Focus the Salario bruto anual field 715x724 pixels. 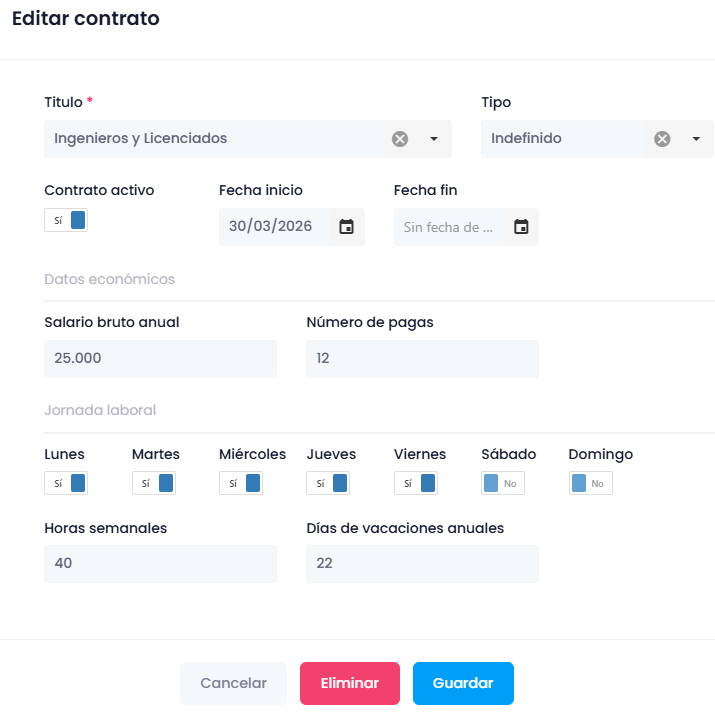[161, 359]
